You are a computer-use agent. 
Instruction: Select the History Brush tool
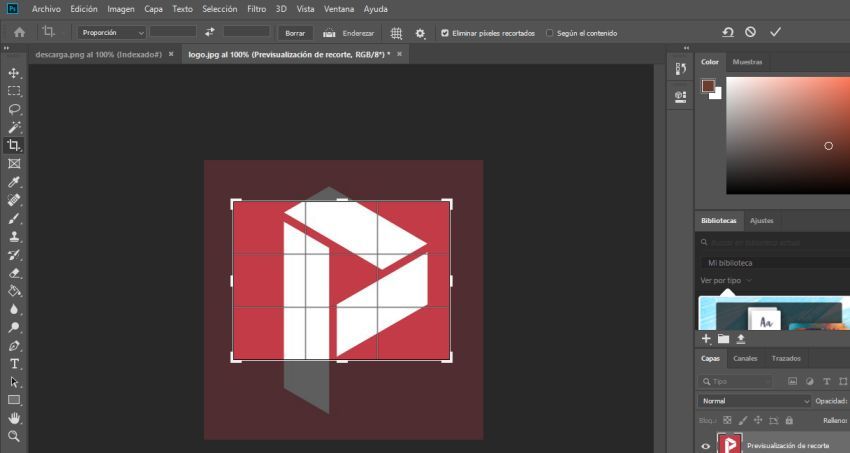coord(14,255)
